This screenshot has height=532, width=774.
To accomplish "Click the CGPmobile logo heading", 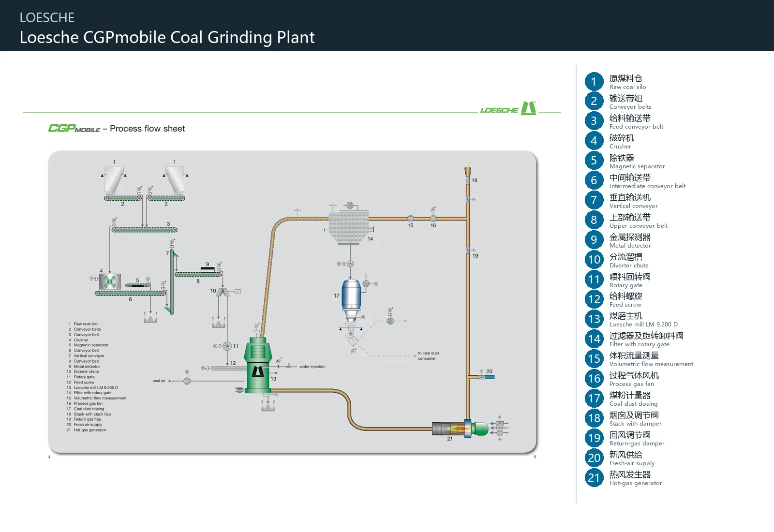I will [74, 129].
